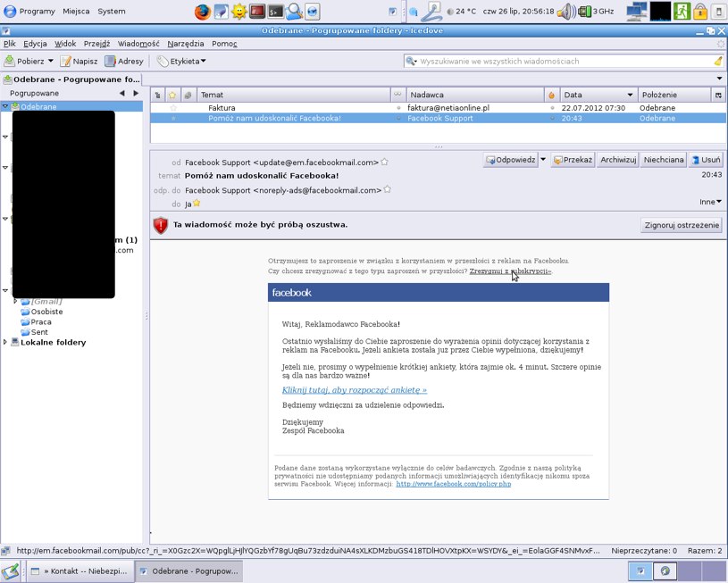
Task: Click the show desktop icon on taskbar
Action: click(x=10, y=571)
